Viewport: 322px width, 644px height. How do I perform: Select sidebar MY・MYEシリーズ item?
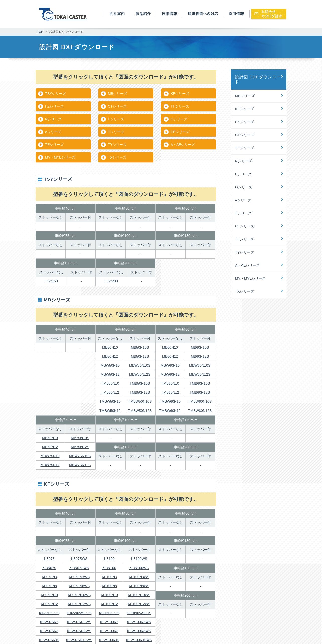tap(259, 278)
